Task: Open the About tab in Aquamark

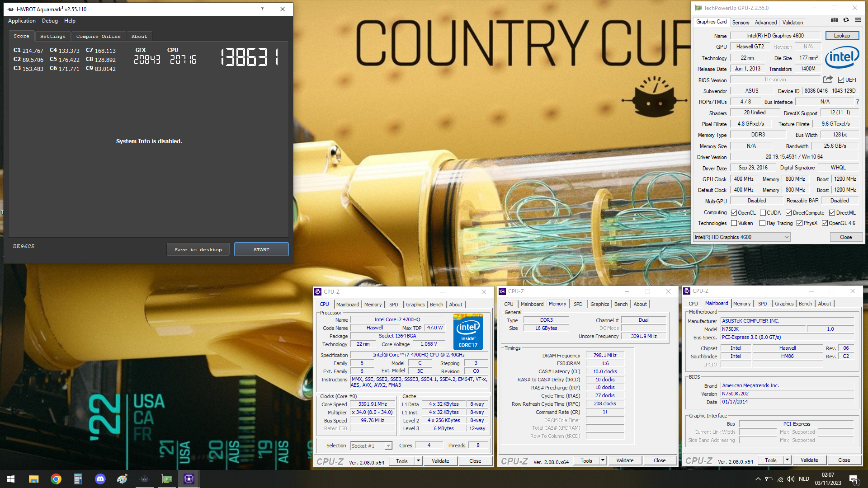Action: [x=139, y=36]
